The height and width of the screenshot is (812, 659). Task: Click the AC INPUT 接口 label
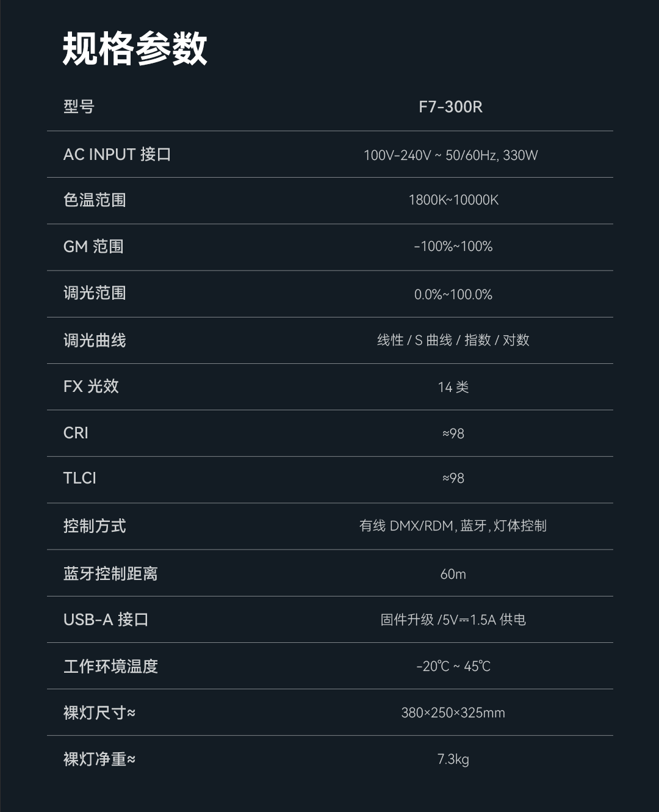click(x=117, y=154)
